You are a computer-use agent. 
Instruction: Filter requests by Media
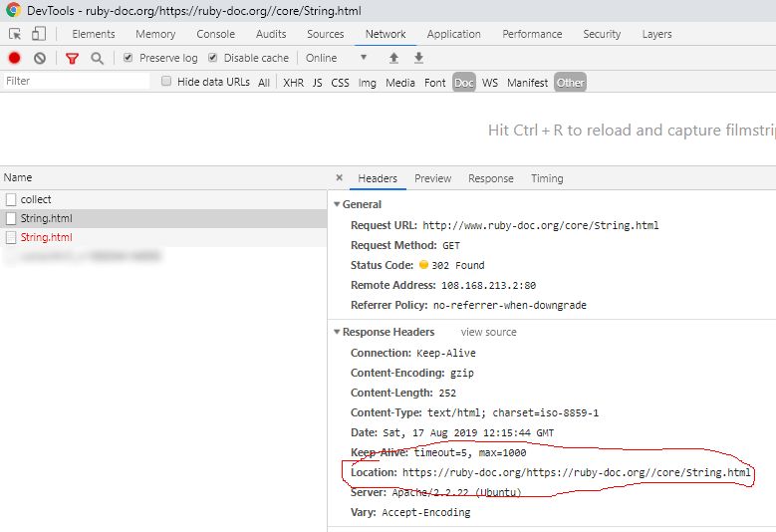tap(399, 83)
